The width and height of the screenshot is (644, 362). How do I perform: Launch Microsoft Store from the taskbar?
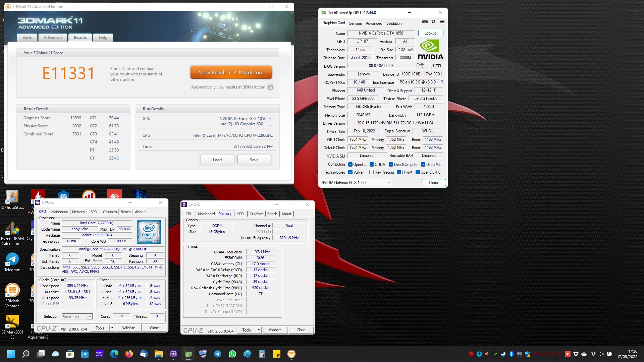pyautogui.click(x=70, y=354)
